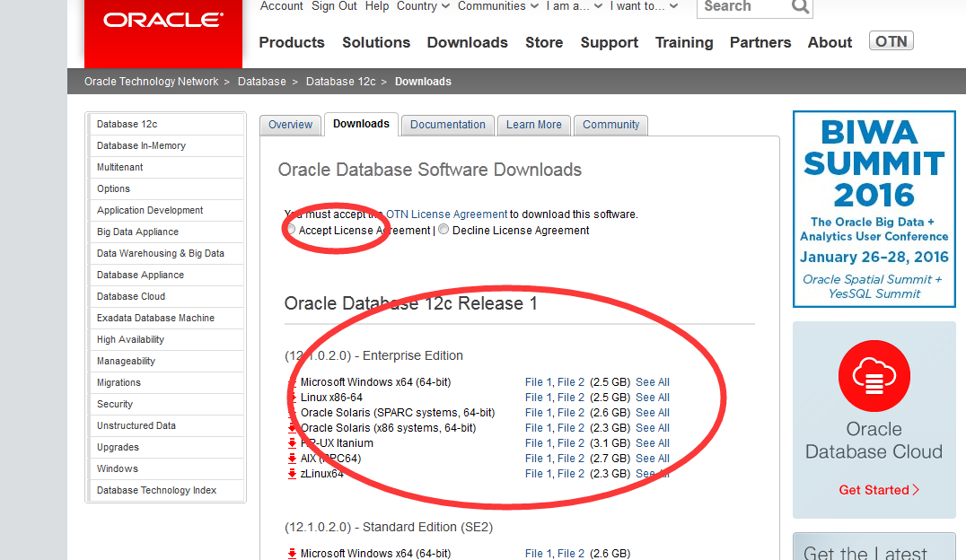Open Database Appliance sidebar item
The width and height of the screenshot is (966, 560).
[x=166, y=275]
